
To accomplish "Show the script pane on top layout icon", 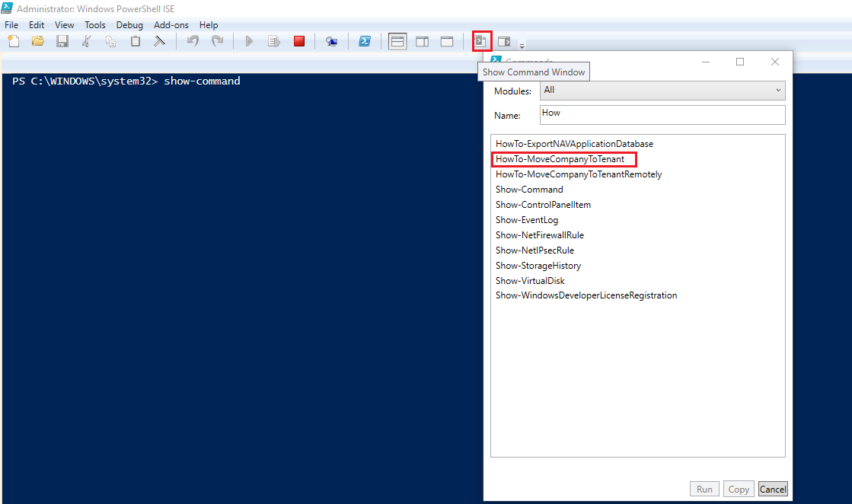I will click(x=397, y=41).
